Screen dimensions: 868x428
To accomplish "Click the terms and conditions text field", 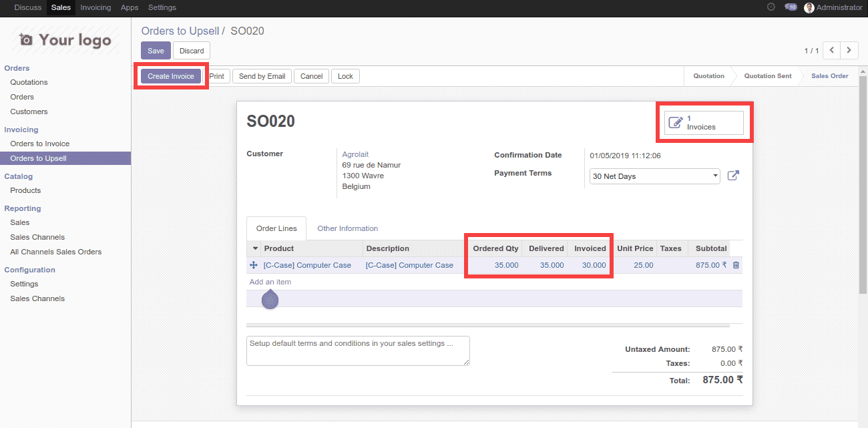I will pyautogui.click(x=358, y=351).
